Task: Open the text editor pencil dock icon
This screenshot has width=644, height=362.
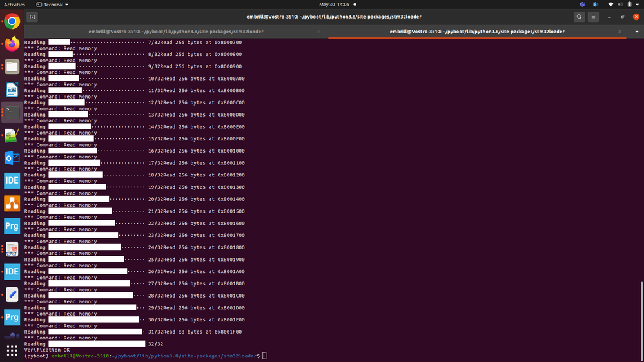Action: (x=12, y=295)
